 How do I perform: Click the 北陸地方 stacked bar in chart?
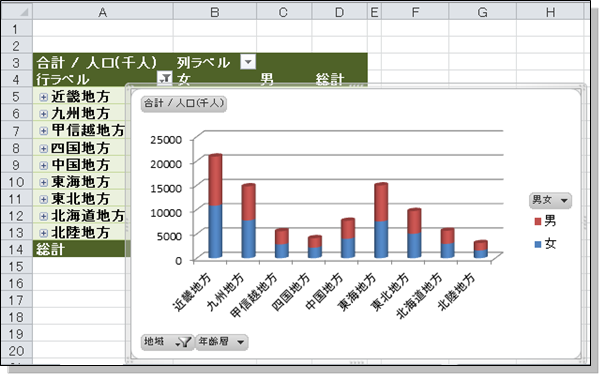[x=481, y=249]
